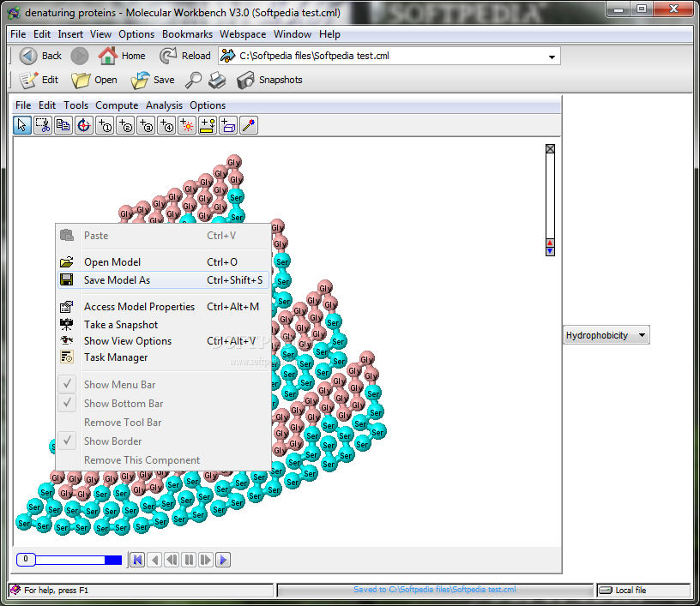
Task: Open the Bookmarks menu
Action: point(187,34)
